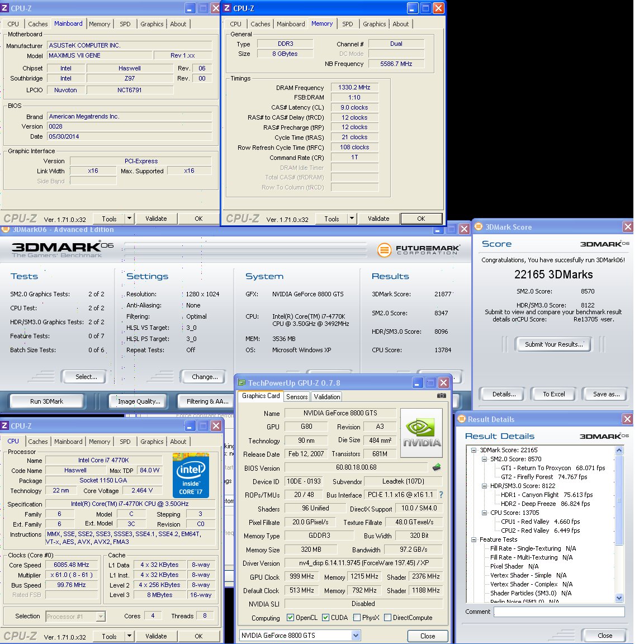Viewport: 644px width, 644px height.
Task: Select the Fill Rate - Single-Texturing row
Action: coord(533,548)
